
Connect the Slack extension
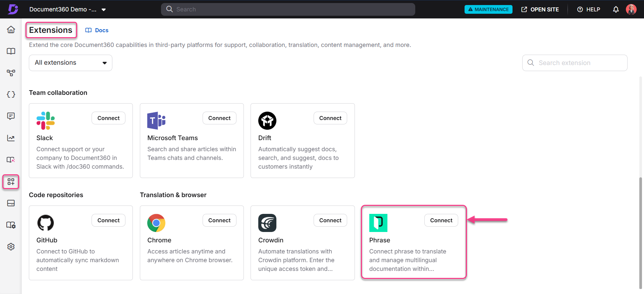108,118
